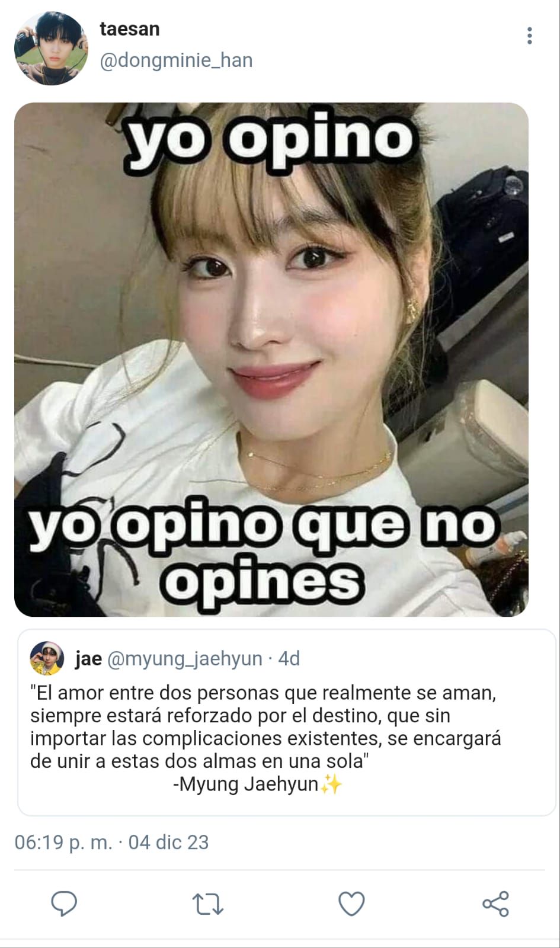Click the 04 dic 23 date
This screenshot has width=560, height=948.
point(168,843)
